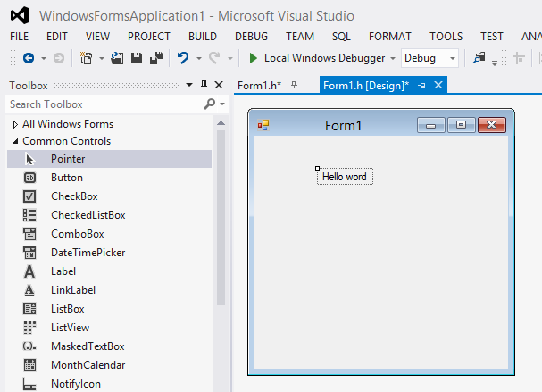Click the Toolbox scrollbar up arrow
The width and height of the screenshot is (542, 392).
[221, 122]
